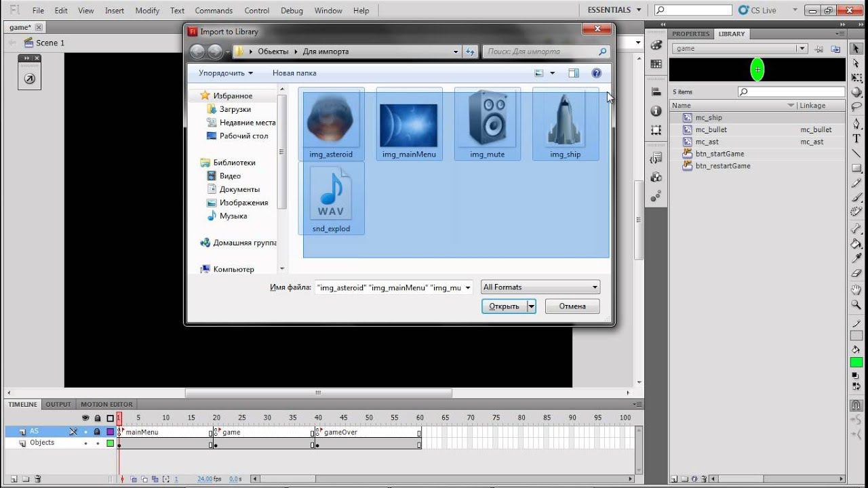This screenshot has width=868, height=488.
Task: Select the Rectangle tool
Action: click(x=856, y=168)
